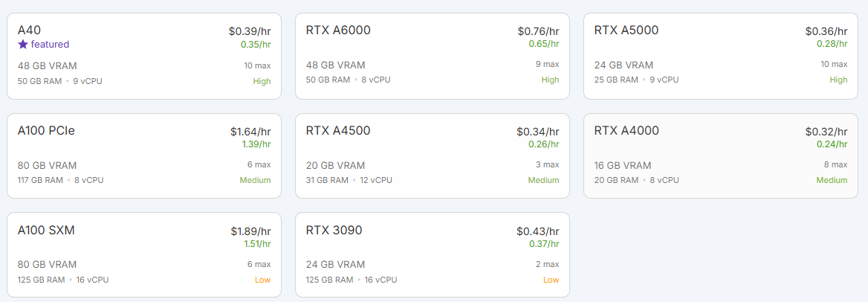Pick the RTX 3090 GPU card
Viewport: 868px width, 302px height.
[433, 255]
